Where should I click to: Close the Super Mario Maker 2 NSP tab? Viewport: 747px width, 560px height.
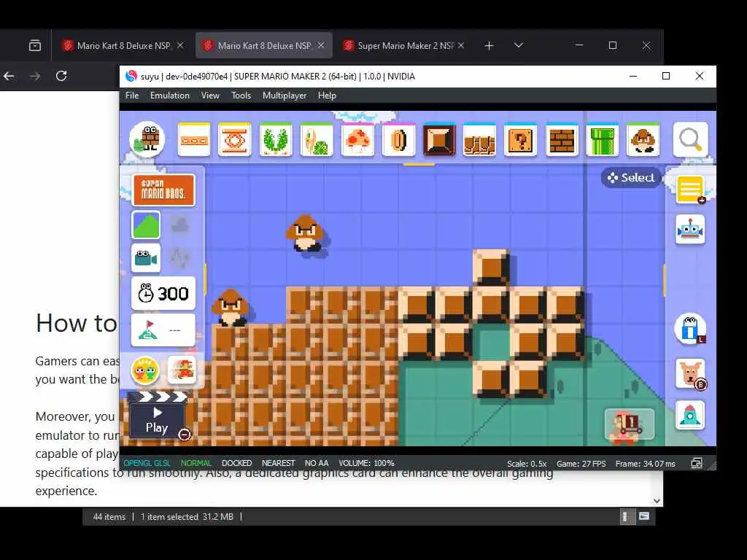tap(461, 45)
